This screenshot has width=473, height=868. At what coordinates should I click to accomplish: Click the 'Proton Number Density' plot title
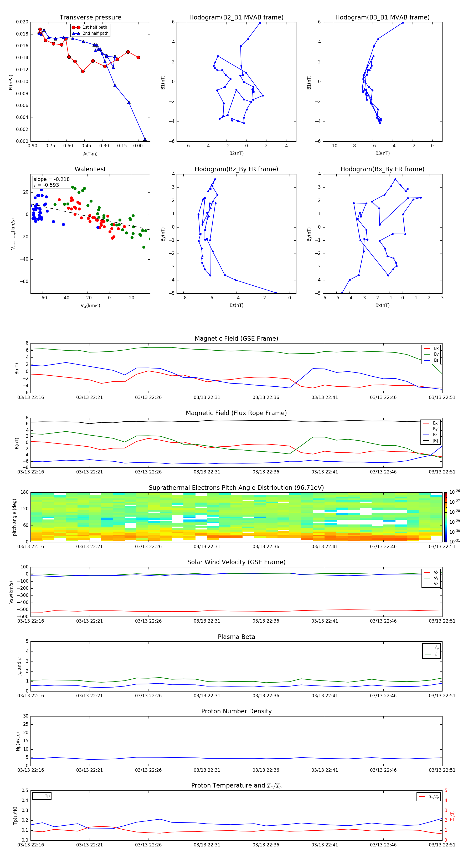[236, 711]
